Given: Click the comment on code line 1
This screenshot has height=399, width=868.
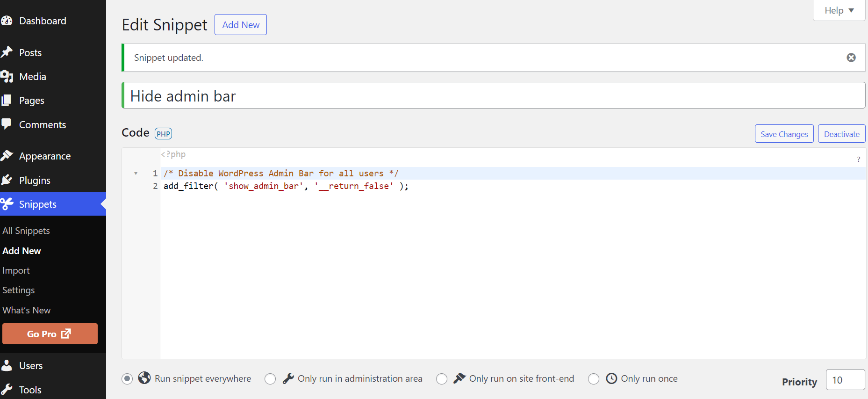Looking at the screenshot, I should pyautogui.click(x=281, y=174).
